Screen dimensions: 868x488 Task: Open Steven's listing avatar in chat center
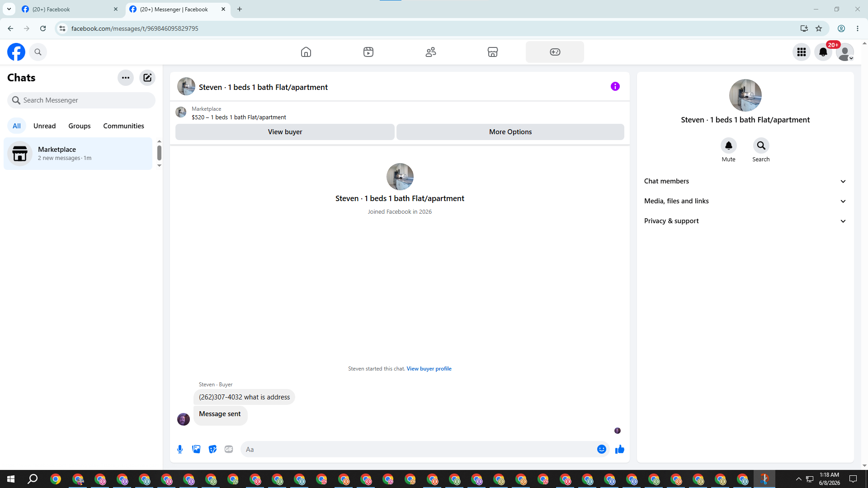pos(400,177)
